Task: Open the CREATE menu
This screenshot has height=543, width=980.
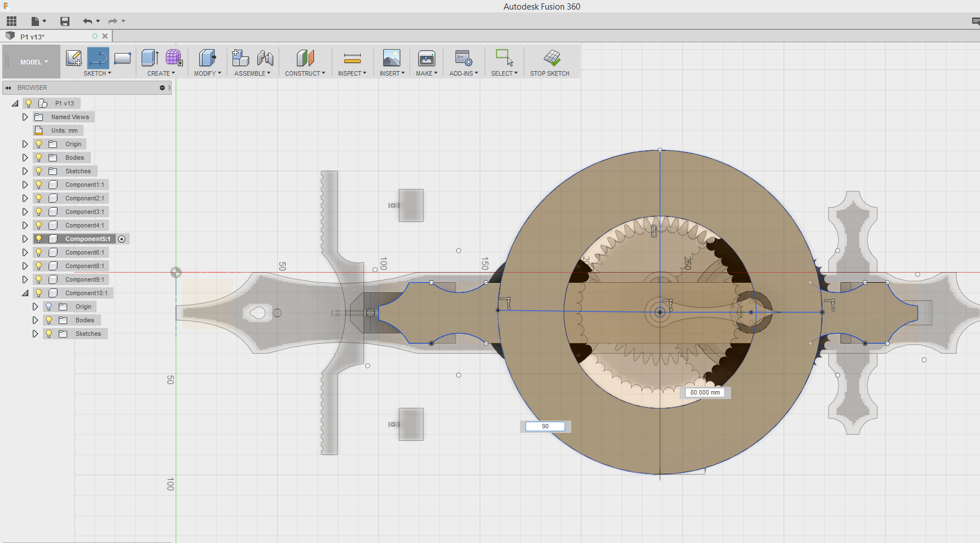Action: pos(161,73)
